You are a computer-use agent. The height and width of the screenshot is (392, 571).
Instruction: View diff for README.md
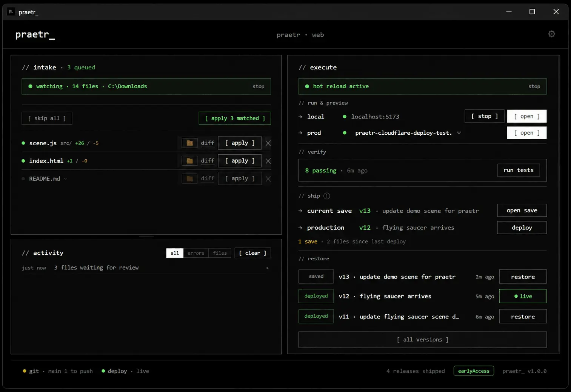point(208,178)
